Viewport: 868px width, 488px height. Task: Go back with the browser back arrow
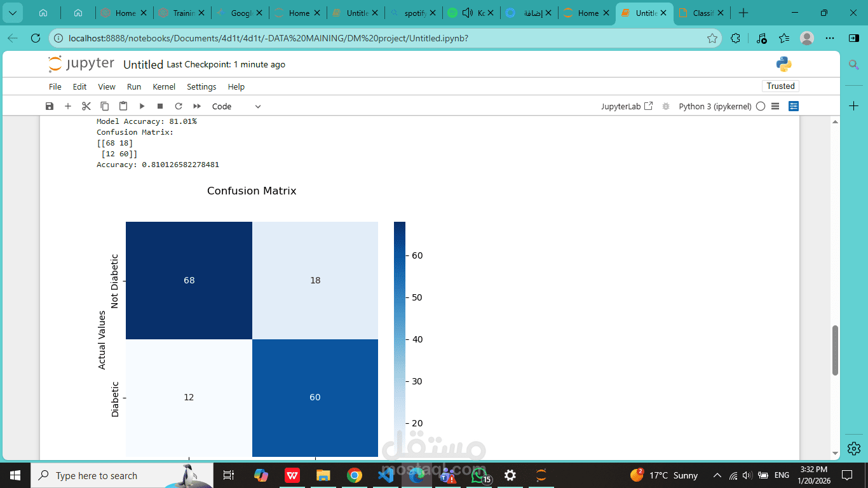(x=12, y=38)
